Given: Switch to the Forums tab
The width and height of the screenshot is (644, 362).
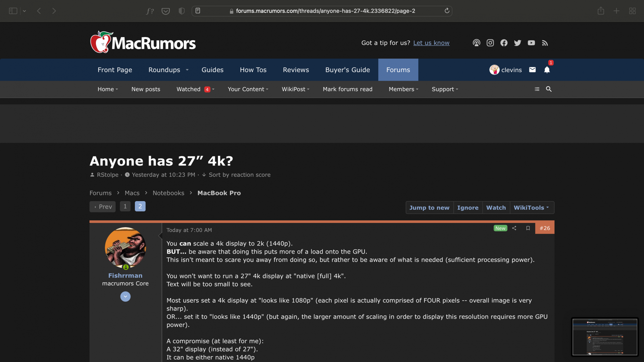Looking at the screenshot, I should click(398, 70).
